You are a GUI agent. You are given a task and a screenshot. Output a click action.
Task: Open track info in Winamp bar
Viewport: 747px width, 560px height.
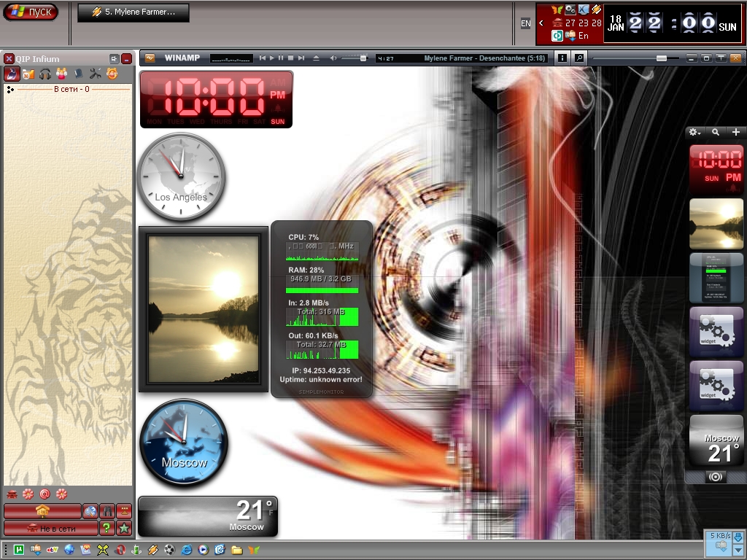click(563, 58)
